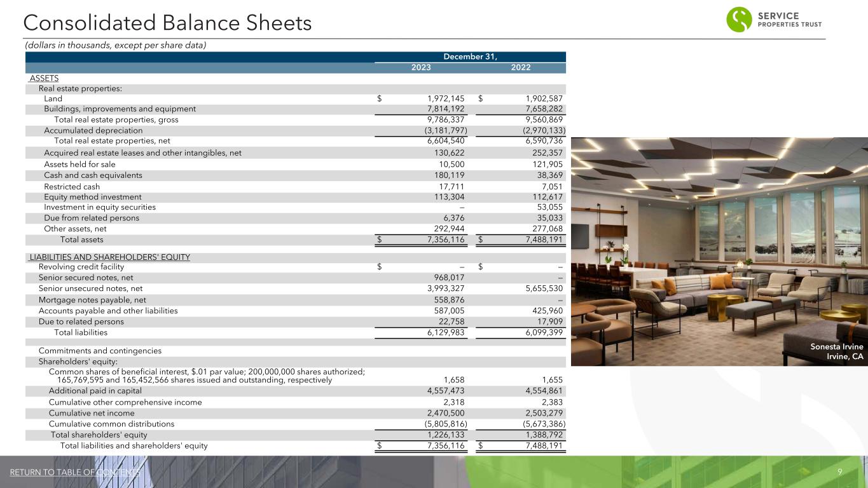The width and height of the screenshot is (868, 488).
Task: Click the 2023 Total shareholders' equity value 1,226,133
Action: point(445,435)
